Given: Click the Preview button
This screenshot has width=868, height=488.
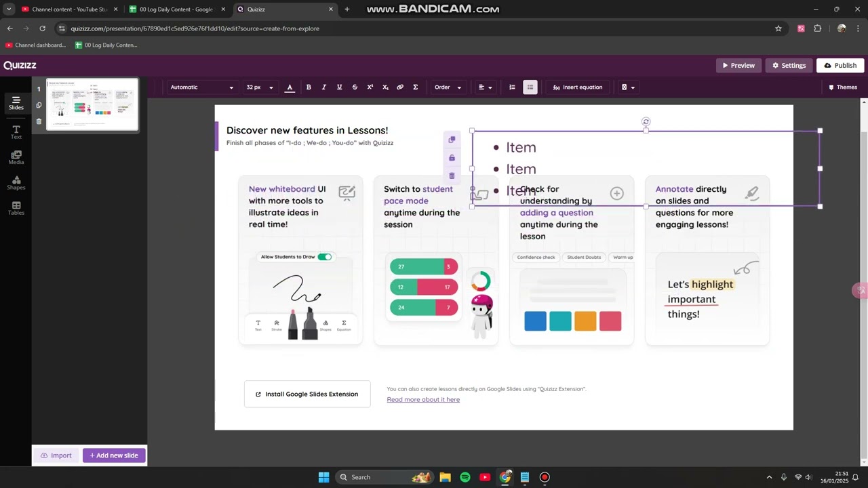Looking at the screenshot, I should pyautogui.click(x=738, y=65).
